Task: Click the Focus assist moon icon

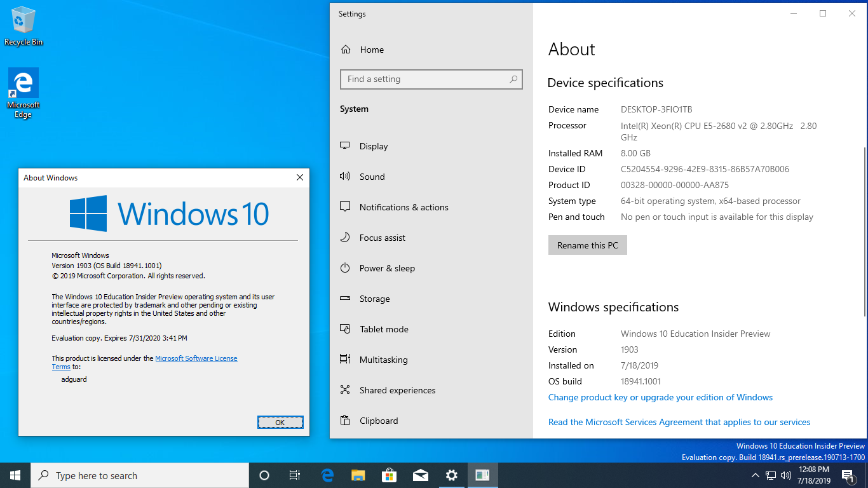Action: tap(345, 238)
